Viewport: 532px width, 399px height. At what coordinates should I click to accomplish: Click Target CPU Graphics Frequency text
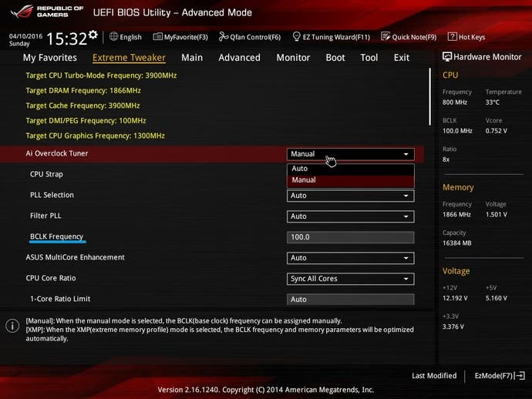click(95, 136)
